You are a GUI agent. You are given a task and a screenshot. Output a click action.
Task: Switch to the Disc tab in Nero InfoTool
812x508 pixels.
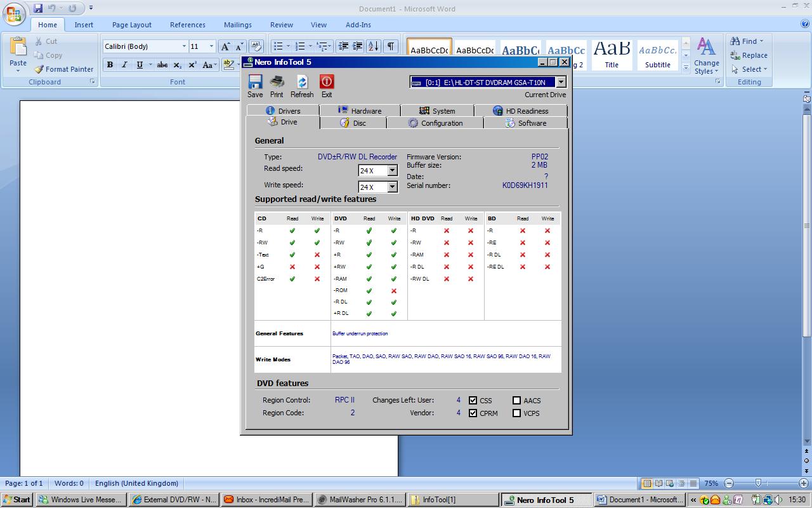coord(353,123)
